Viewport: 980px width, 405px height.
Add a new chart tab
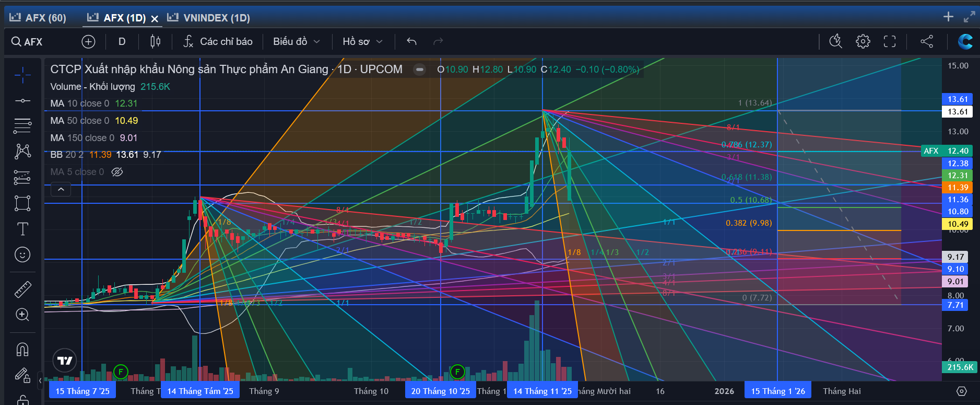(x=949, y=17)
